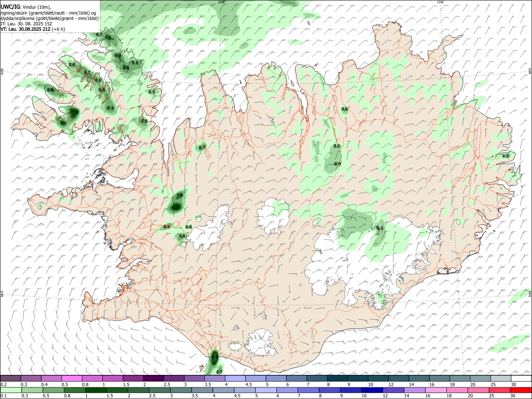The height and width of the screenshot is (399, 532).
Task: Pick the bright red rain legend swatch at 30
Action: click(520, 390)
